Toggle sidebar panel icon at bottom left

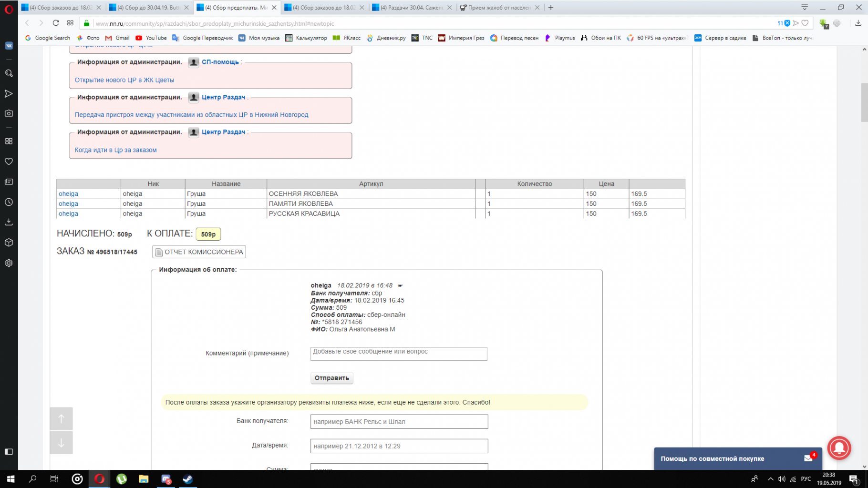(9, 451)
